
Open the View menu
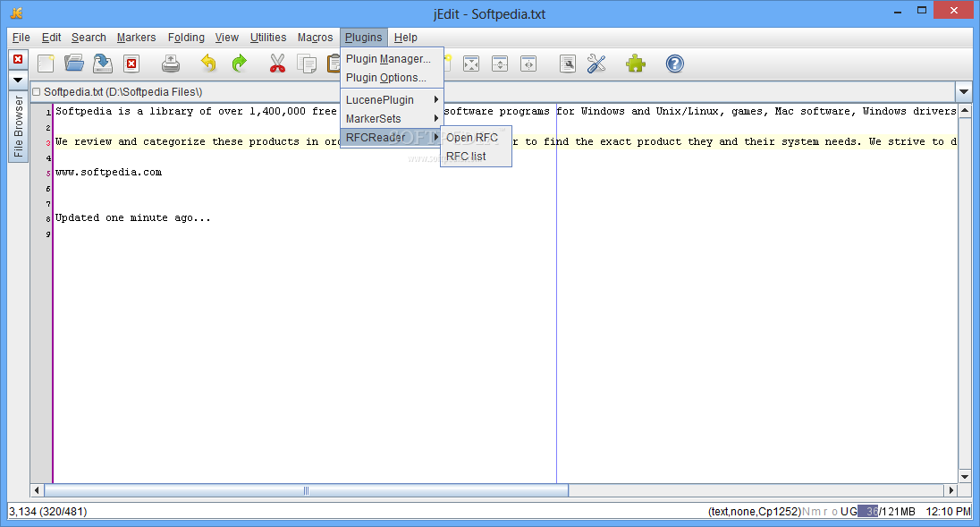(227, 38)
